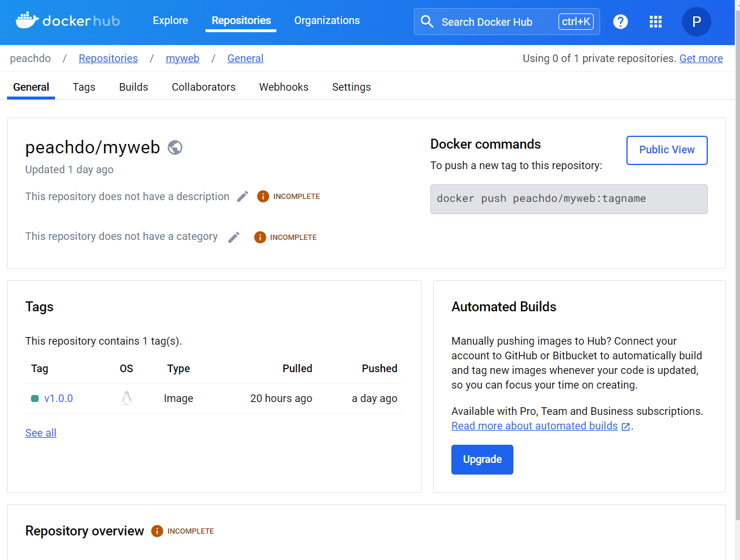Open the Organizations nav item
Viewport: 740px width, 560px height.
click(327, 20)
